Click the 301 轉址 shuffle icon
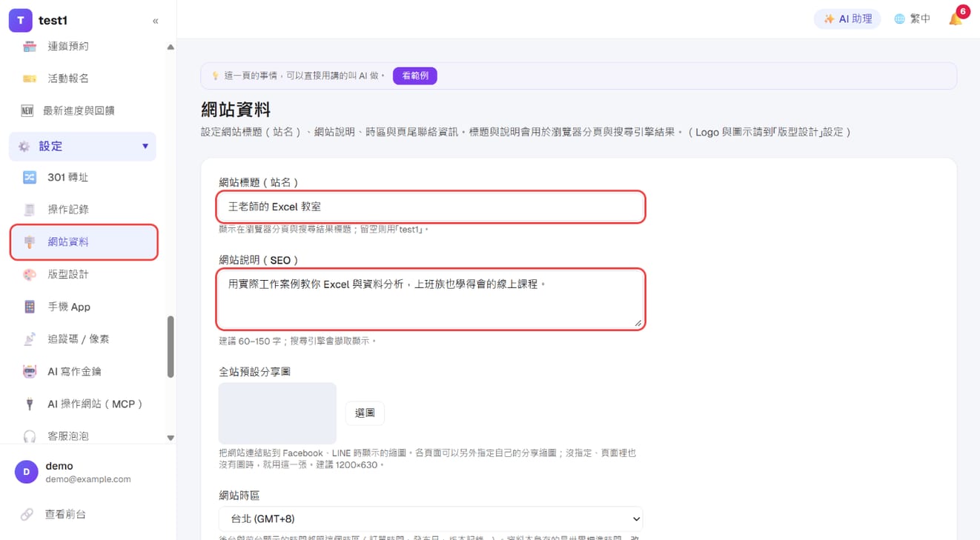 coord(30,177)
